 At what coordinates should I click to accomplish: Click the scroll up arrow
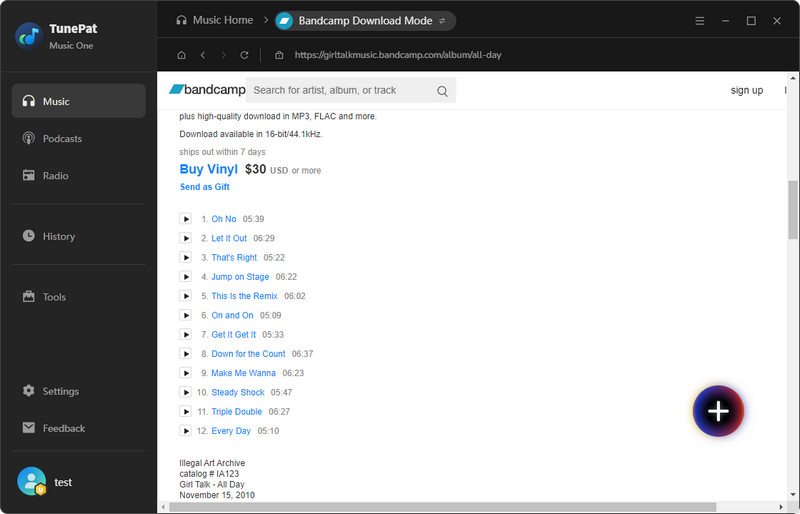click(793, 79)
